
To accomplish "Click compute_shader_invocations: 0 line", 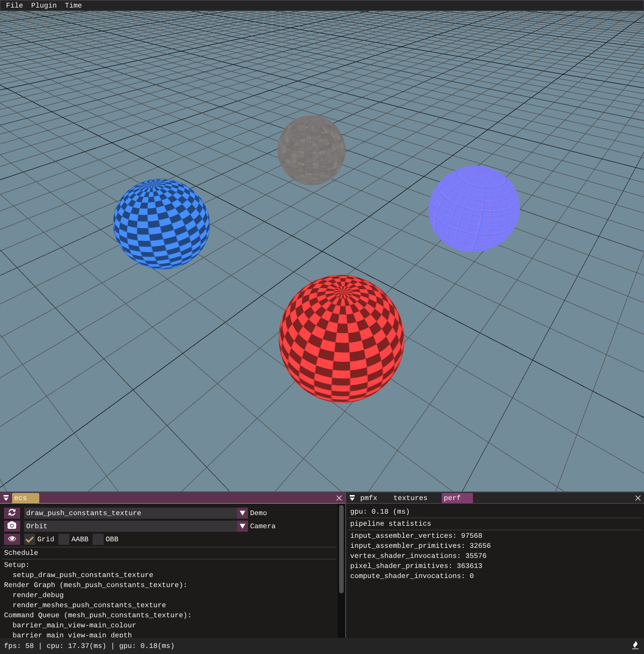I will pos(412,576).
